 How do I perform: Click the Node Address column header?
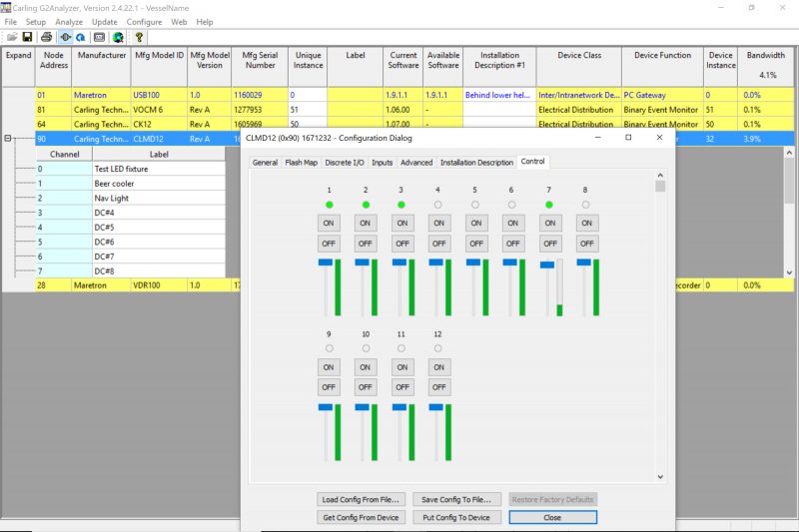coord(54,67)
